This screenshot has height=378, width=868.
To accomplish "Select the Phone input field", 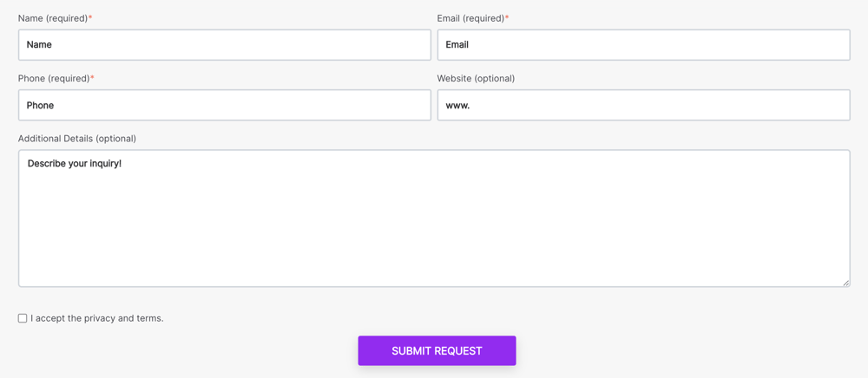I will [224, 105].
